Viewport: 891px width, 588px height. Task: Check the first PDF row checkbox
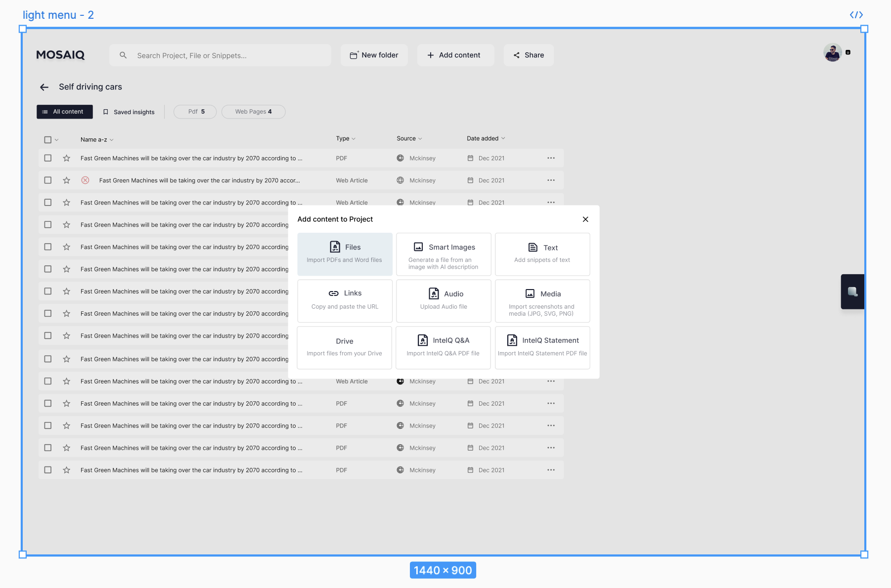point(48,158)
